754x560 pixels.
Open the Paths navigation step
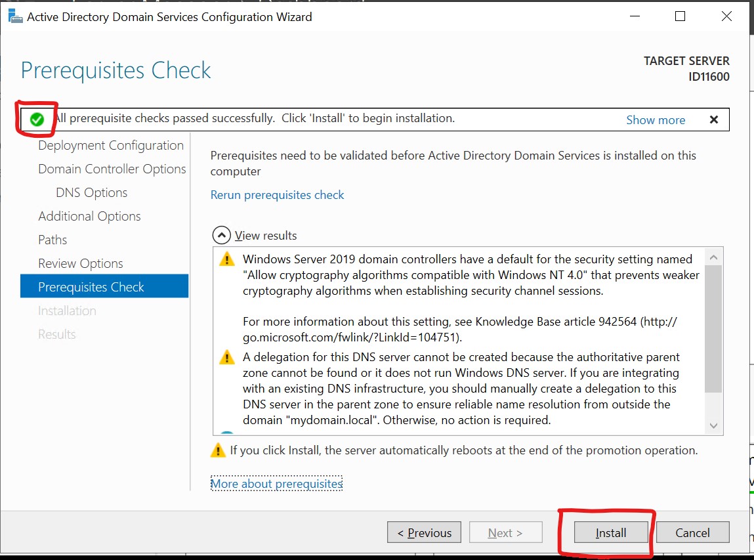pyautogui.click(x=52, y=240)
